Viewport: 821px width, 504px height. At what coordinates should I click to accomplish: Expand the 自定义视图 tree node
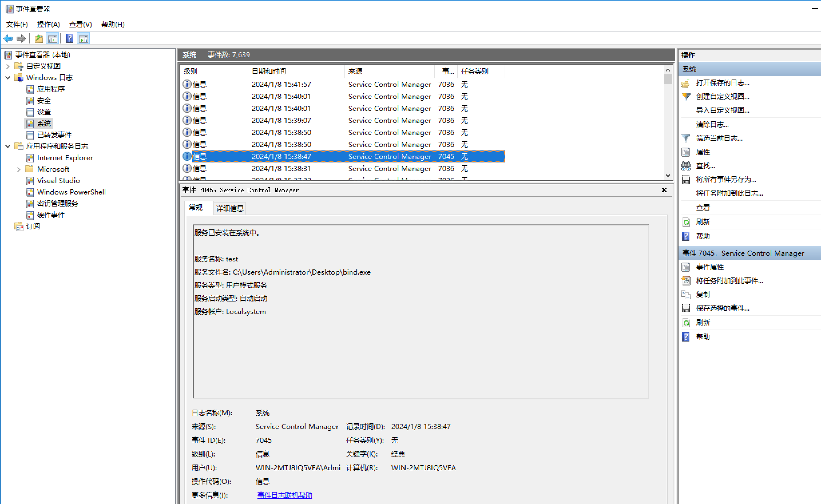(x=8, y=66)
